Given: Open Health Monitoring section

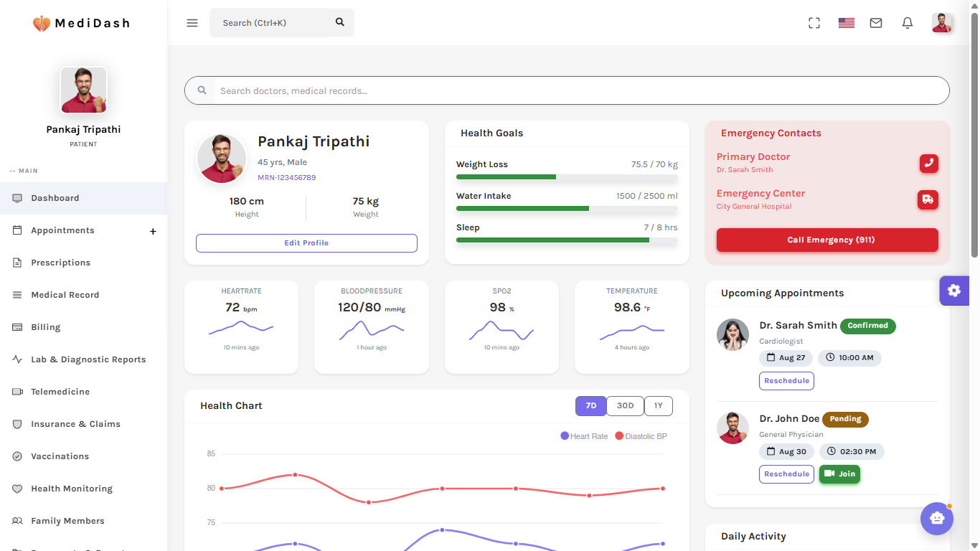Looking at the screenshot, I should pos(83,489).
